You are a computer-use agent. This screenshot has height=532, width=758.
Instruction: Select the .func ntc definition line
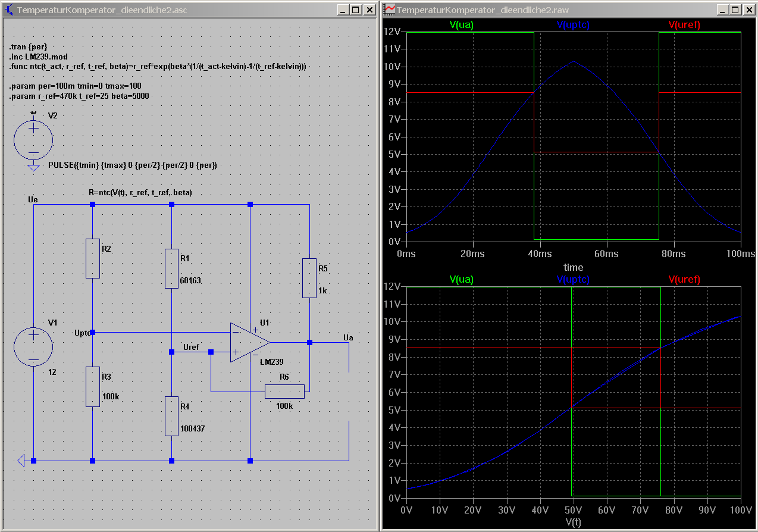[158, 67]
